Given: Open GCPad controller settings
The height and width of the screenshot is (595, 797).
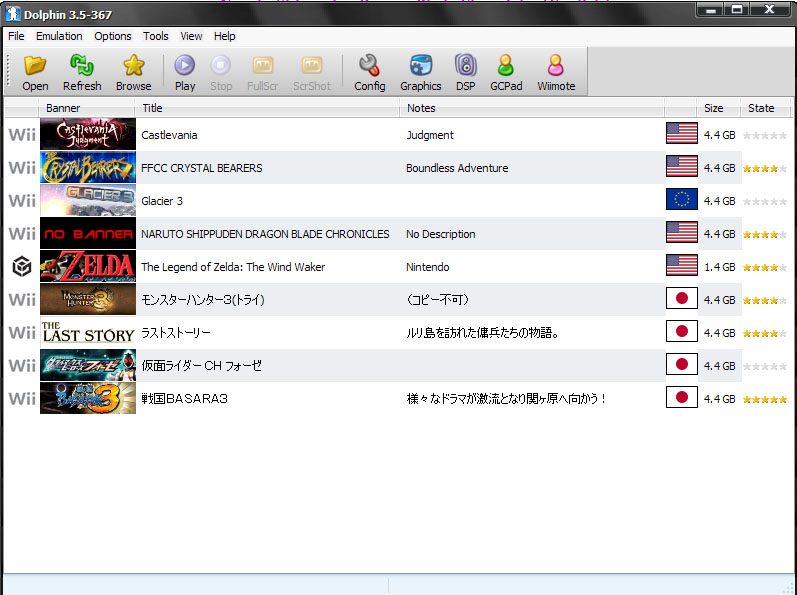Looking at the screenshot, I should coord(506,73).
